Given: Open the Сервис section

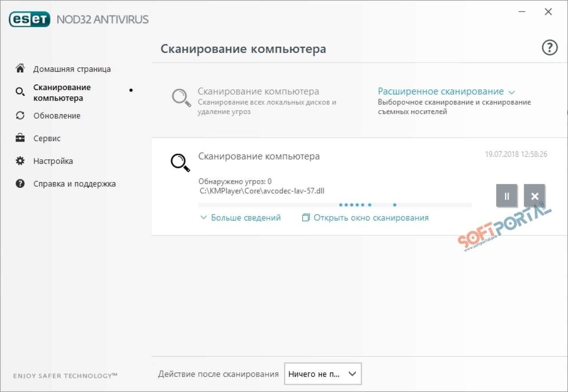Looking at the screenshot, I should pyautogui.click(x=47, y=139).
